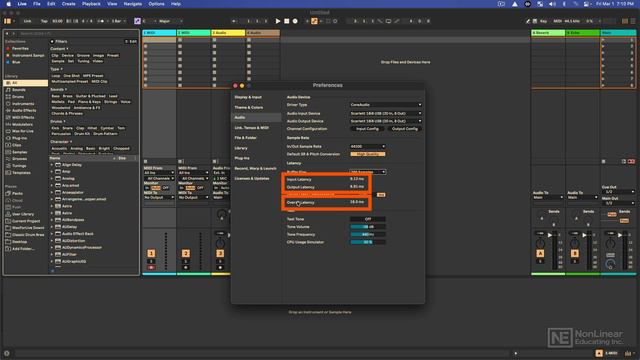The image size is (640, 360).
Task: Open the Playback menu
Action: 91,4
